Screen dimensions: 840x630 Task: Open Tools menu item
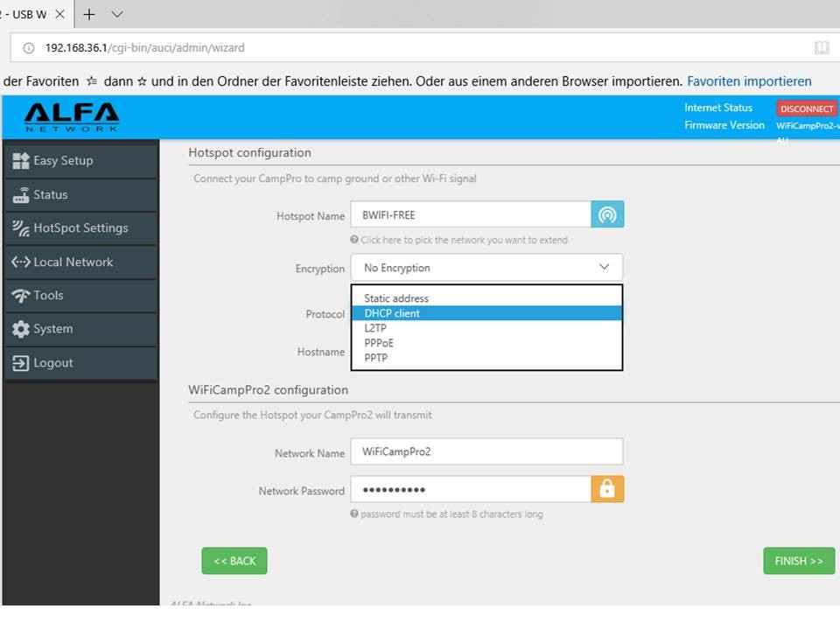pos(80,296)
